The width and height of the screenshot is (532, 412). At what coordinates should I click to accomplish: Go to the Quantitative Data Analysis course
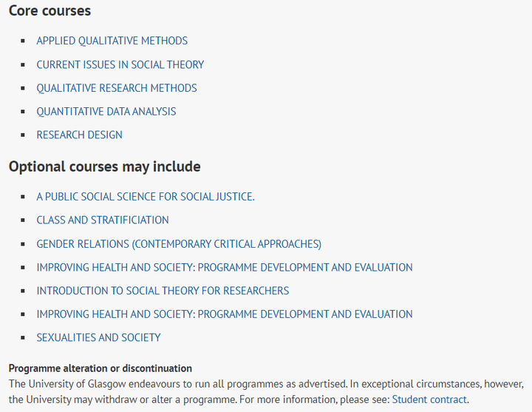click(106, 112)
